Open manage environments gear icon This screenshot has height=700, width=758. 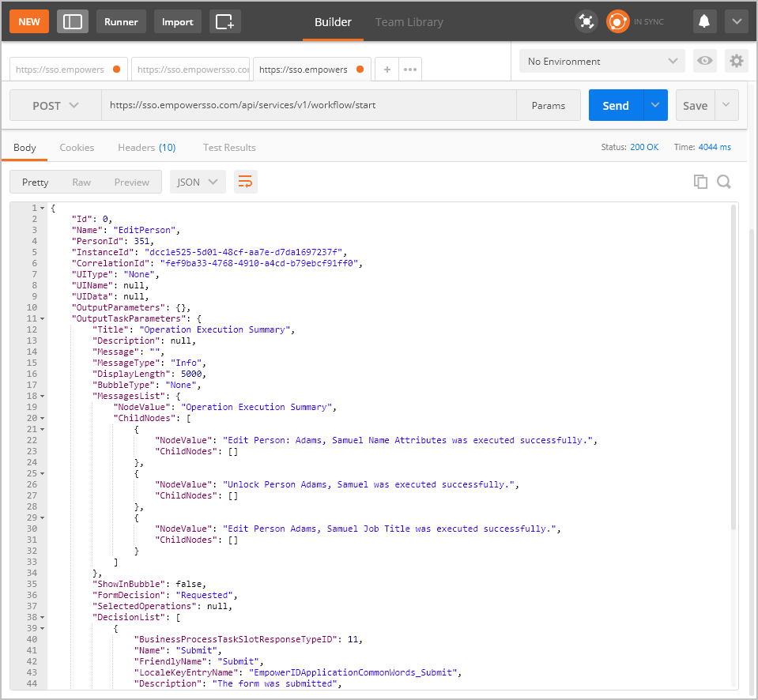pyautogui.click(x=737, y=61)
